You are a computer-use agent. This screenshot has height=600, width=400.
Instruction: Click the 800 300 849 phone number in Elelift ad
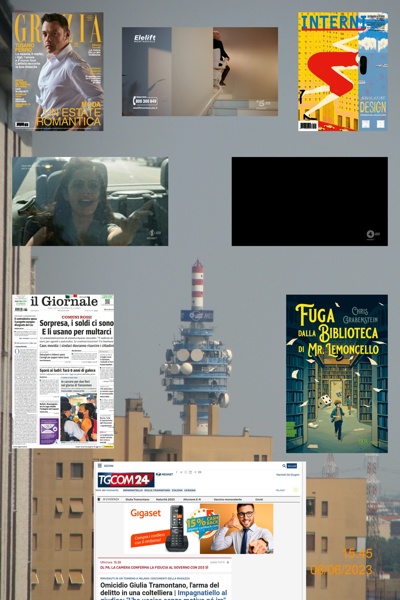(x=145, y=101)
